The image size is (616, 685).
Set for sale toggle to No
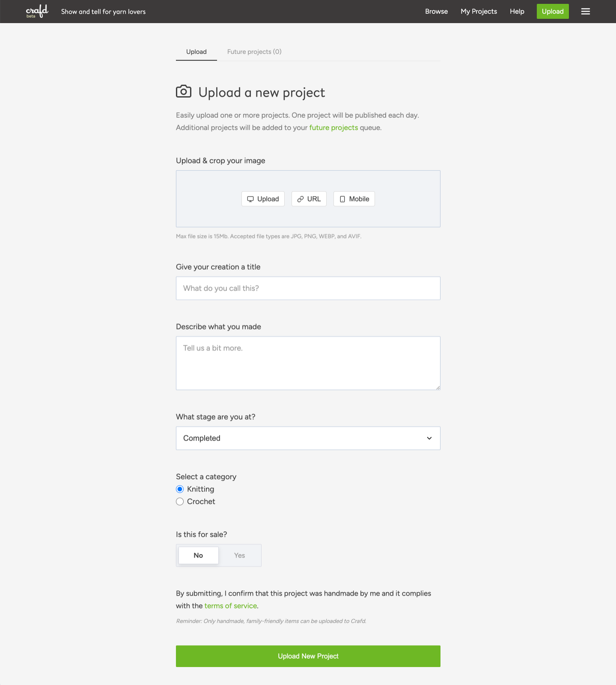coord(198,555)
